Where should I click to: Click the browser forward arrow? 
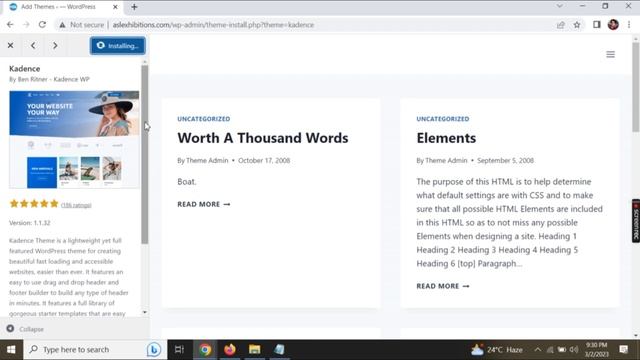click(x=26, y=24)
